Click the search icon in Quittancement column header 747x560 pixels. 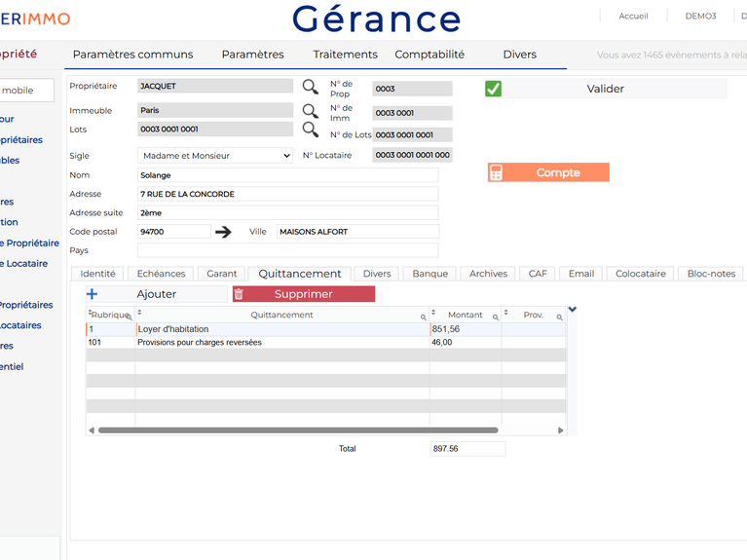click(x=423, y=317)
